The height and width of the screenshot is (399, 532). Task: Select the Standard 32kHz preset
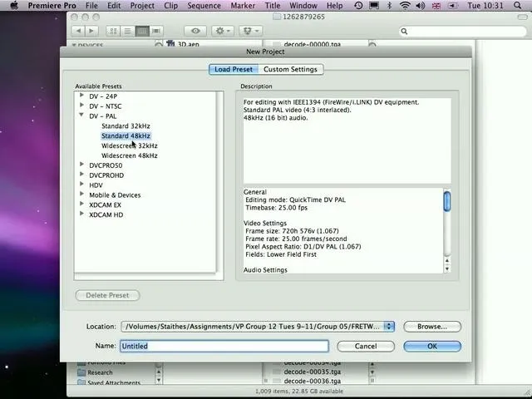pyautogui.click(x=126, y=126)
